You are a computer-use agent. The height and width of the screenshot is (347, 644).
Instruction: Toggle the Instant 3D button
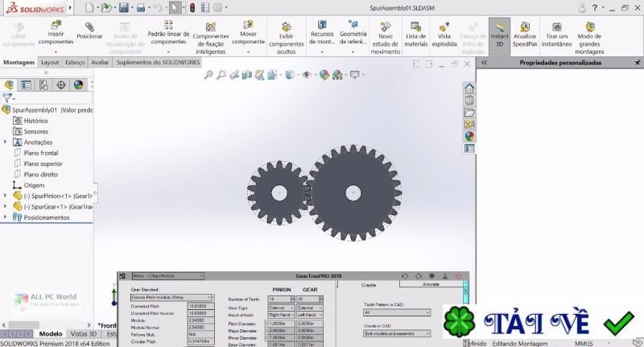pyautogui.click(x=499, y=36)
